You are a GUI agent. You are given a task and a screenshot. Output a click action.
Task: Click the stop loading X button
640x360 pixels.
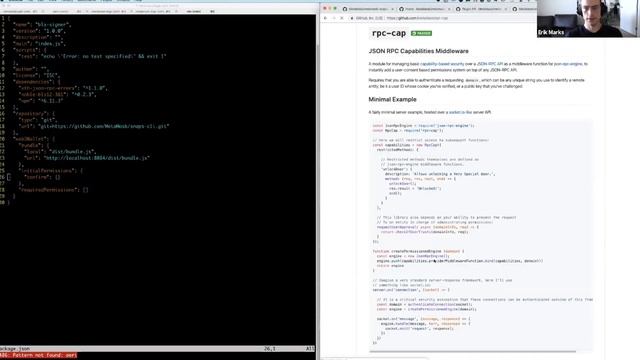click(x=342, y=18)
